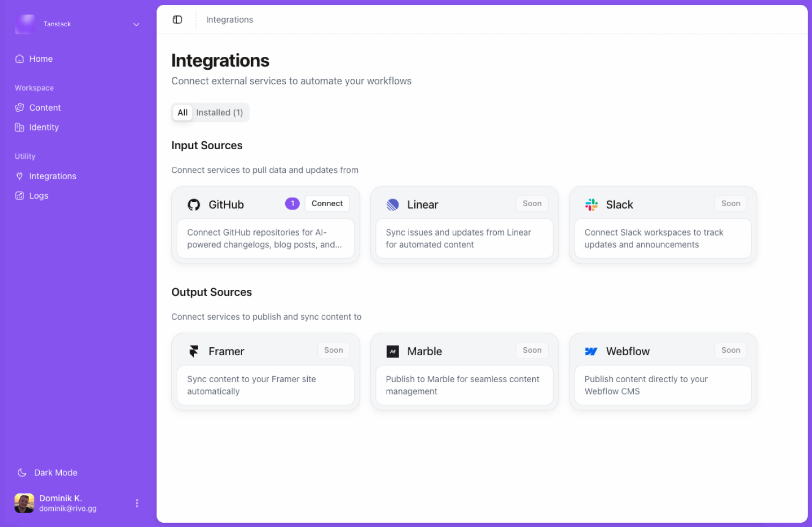This screenshot has width=812, height=527.
Task: Click Dominik K.'s profile avatar
Action: (24, 503)
